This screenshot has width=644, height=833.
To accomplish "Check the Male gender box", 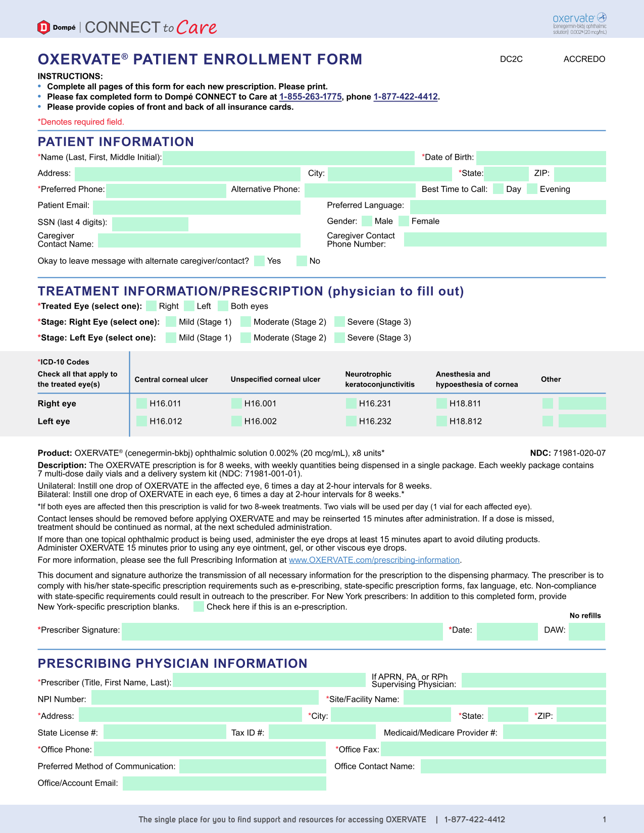I will [x=367, y=221].
